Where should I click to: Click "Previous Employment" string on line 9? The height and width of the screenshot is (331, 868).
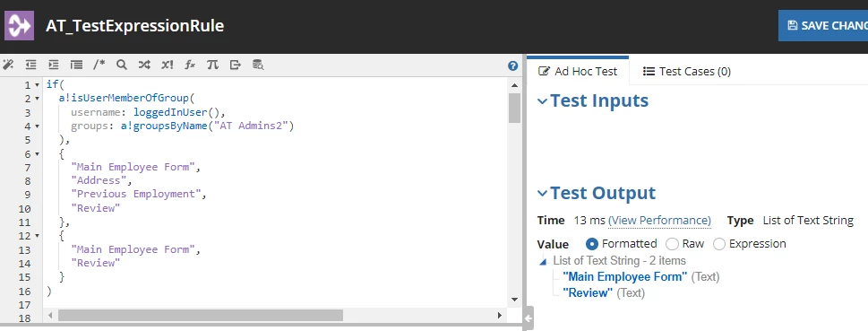coord(136,194)
